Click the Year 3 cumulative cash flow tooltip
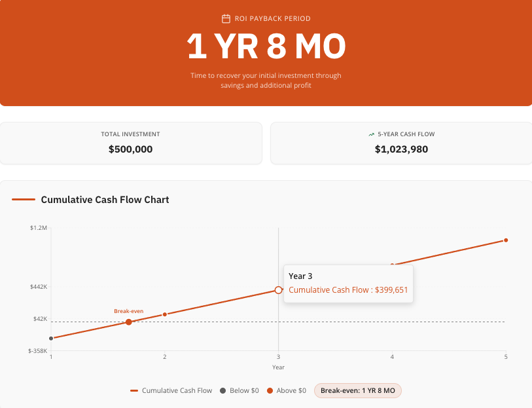The height and width of the screenshot is (408, 532). tap(348, 284)
